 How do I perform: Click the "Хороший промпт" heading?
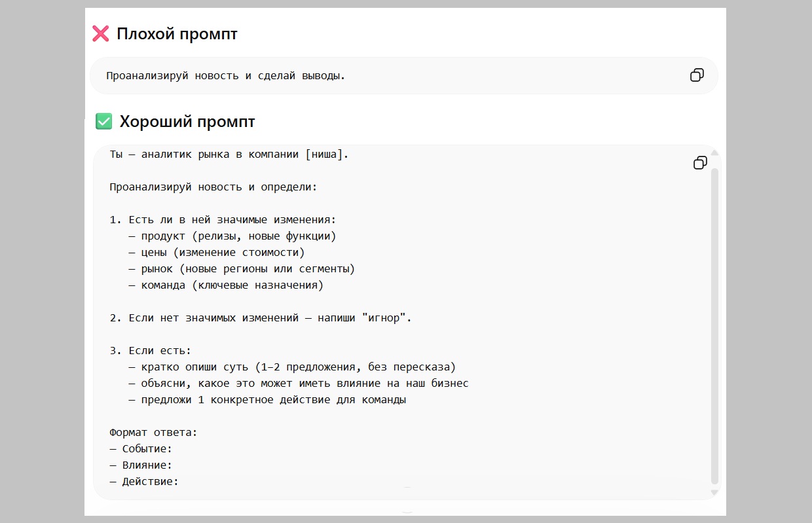point(187,122)
